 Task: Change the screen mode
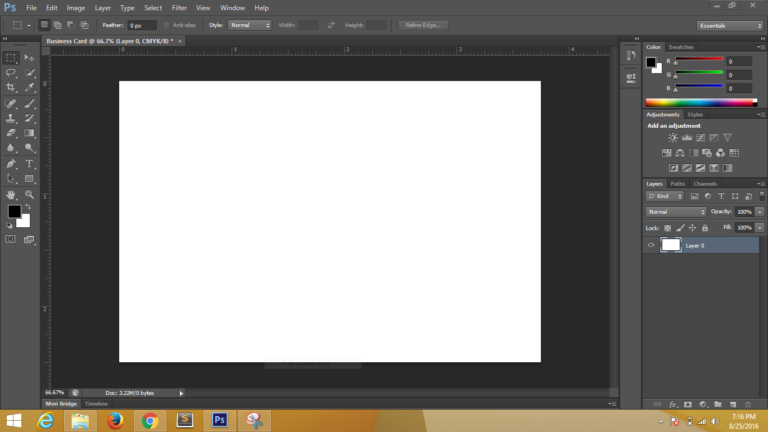click(x=29, y=240)
